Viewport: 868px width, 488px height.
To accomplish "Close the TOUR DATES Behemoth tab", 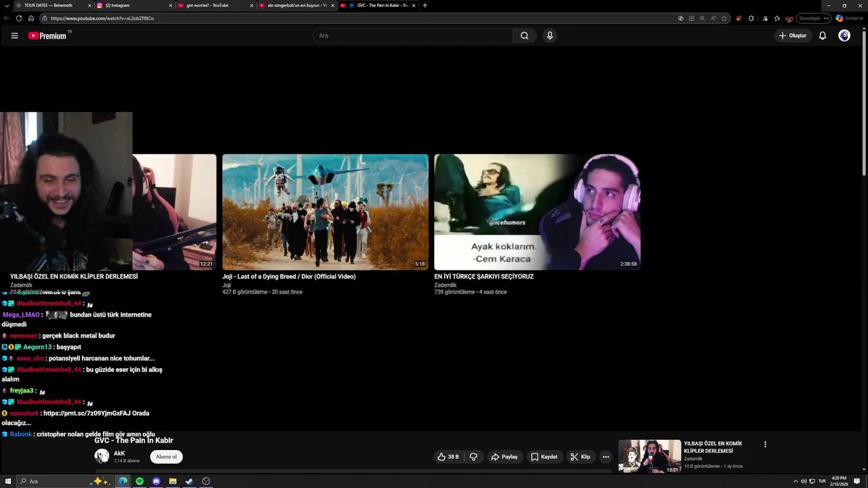I will coord(90,5).
